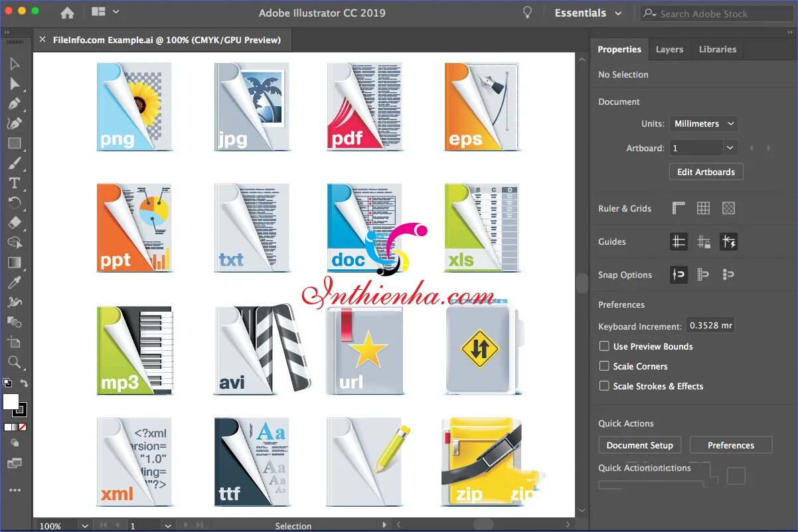
Task: Switch to the Properties tab
Action: pyautogui.click(x=619, y=49)
